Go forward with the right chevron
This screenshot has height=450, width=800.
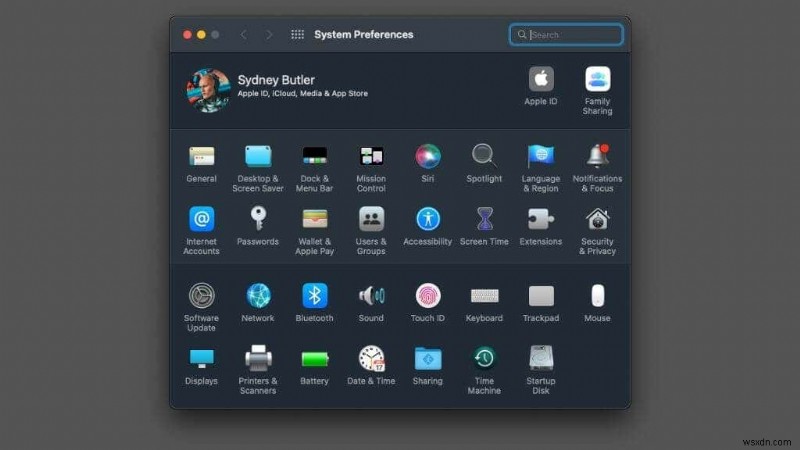click(x=269, y=35)
